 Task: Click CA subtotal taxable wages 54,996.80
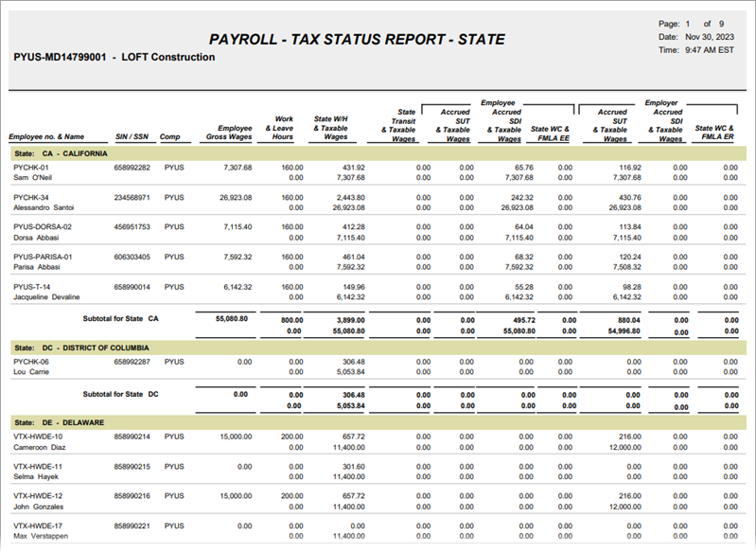[x=624, y=331]
